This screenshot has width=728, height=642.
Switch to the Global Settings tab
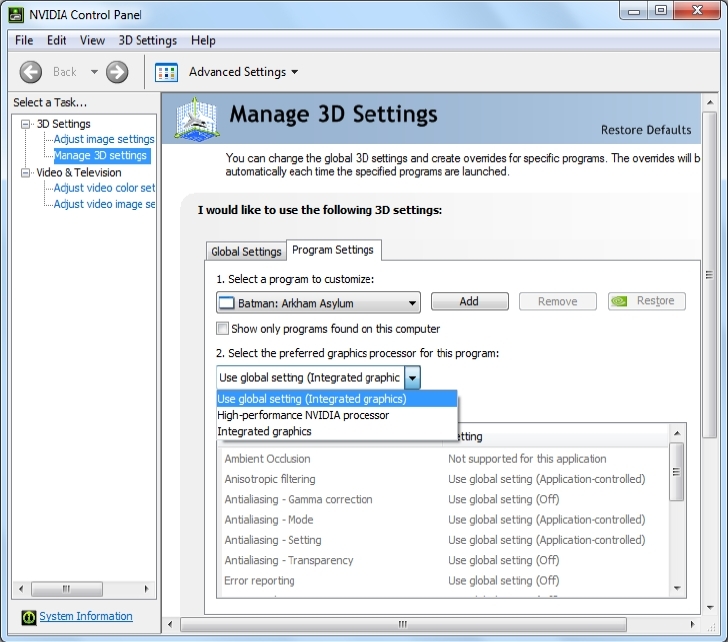point(246,251)
